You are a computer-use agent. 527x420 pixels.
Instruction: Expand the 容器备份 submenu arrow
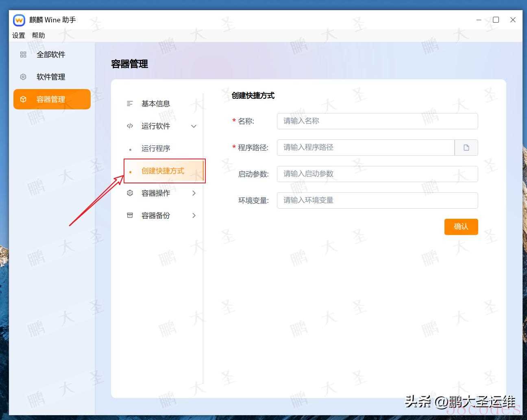194,215
